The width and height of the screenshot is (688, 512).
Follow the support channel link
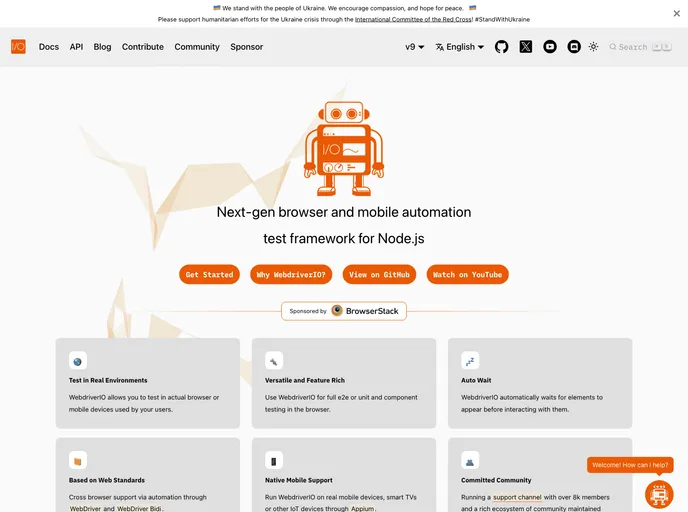pos(517,497)
